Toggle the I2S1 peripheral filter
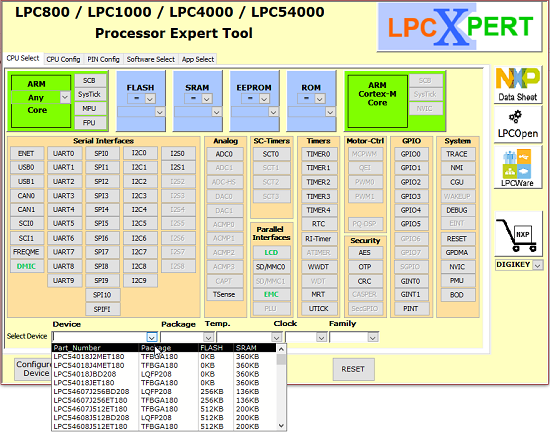550x432 pixels. tap(178, 167)
